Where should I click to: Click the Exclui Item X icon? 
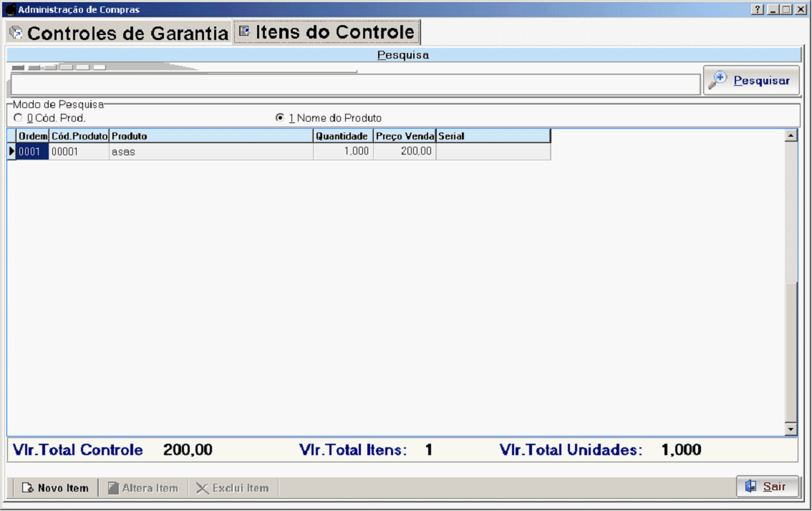(x=203, y=488)
